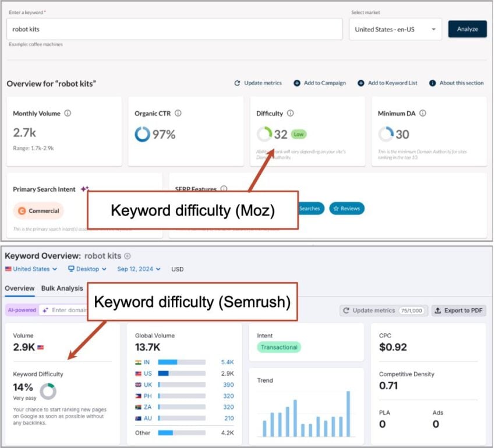Click the Organic CTR donut chart
Viewport: 495px width, 448px height.
click(142, 134)
